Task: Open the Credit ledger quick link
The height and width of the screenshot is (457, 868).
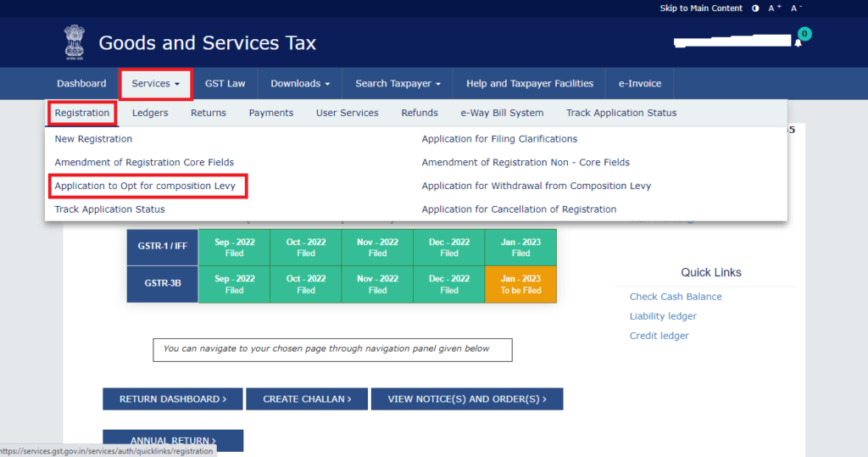Action: pos(659,336)
